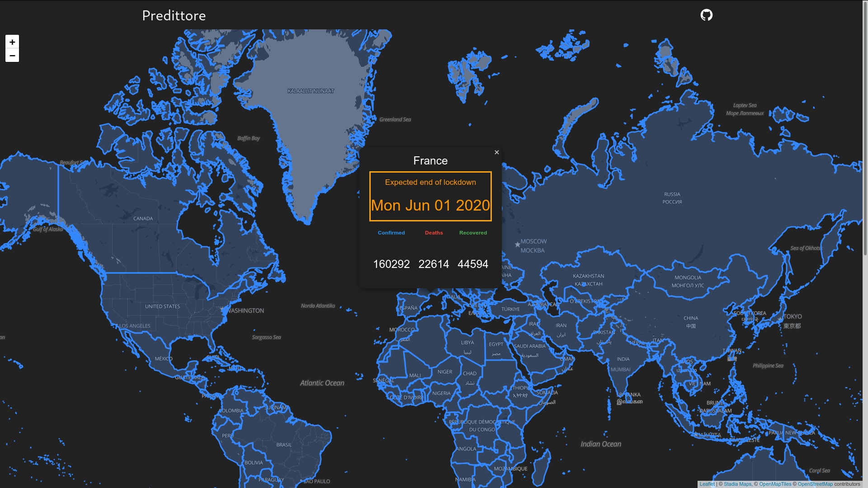The height and width of the screenshot is (488, 868).
Task: Zoom in with the plus button
Action: coord(12,42)
